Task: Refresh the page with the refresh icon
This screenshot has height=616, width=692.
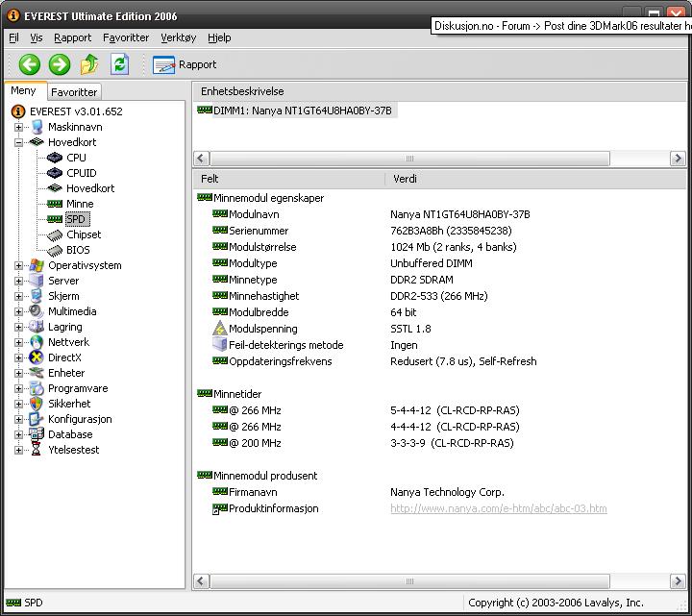Action: click(x=119, y=64)
